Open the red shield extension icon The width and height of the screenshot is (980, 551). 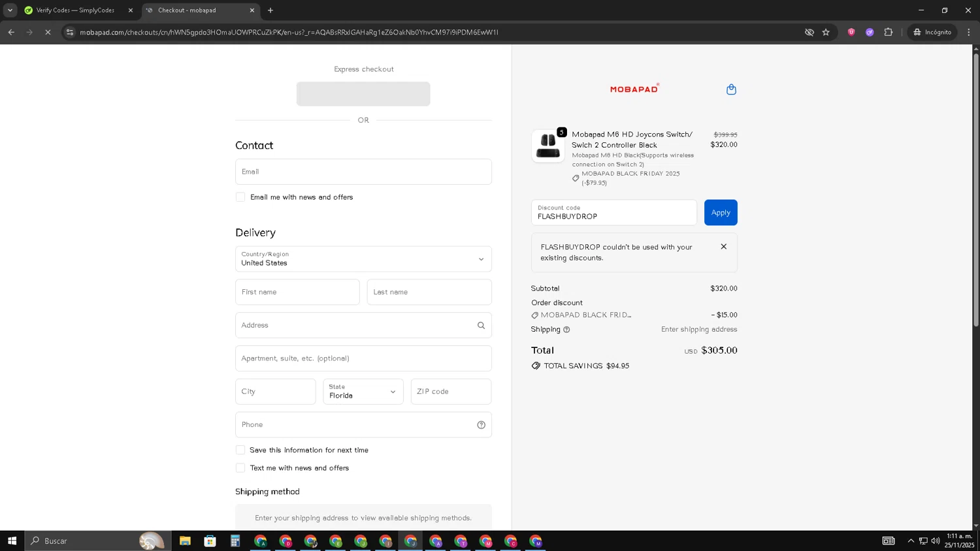tap(851, 32)
